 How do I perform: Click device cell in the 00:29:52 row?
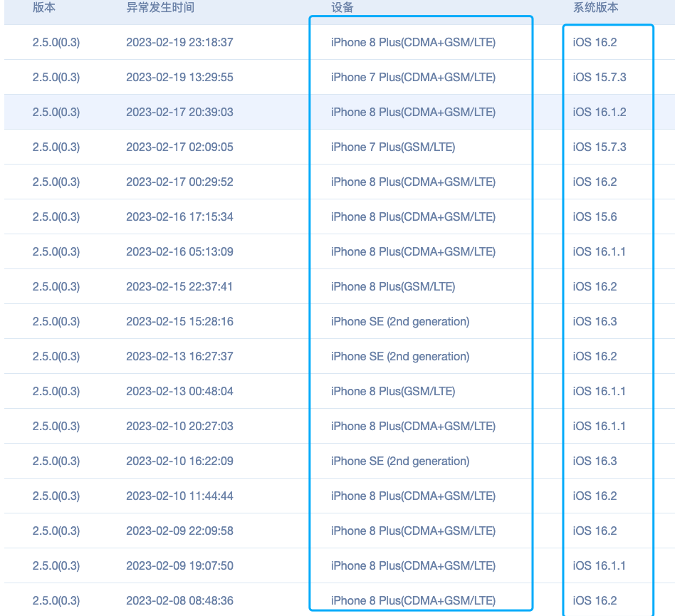click(x=413, y=182)
